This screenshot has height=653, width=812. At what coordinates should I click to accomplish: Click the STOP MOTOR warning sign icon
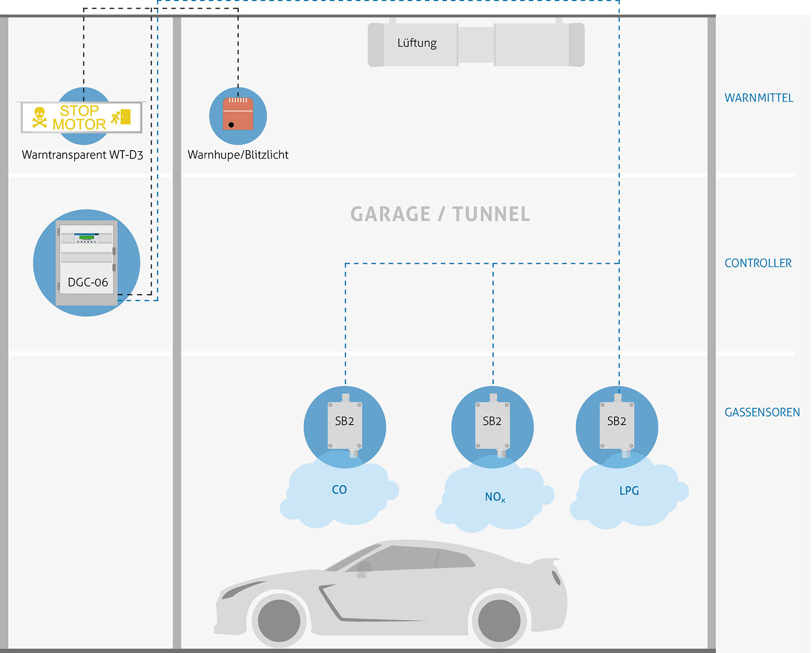coord(81,117)
